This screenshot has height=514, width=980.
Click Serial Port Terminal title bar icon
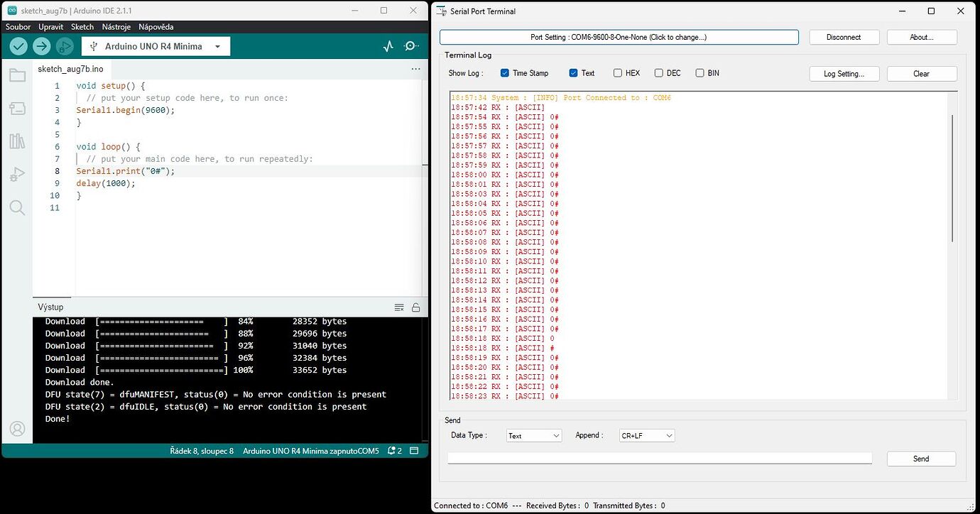[441, 11]
